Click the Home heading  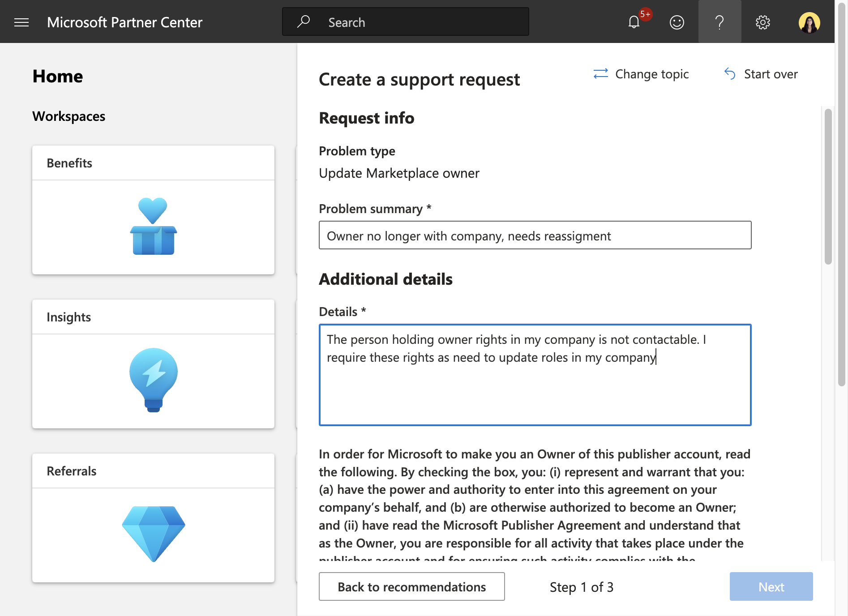click(x=58, y=76)
